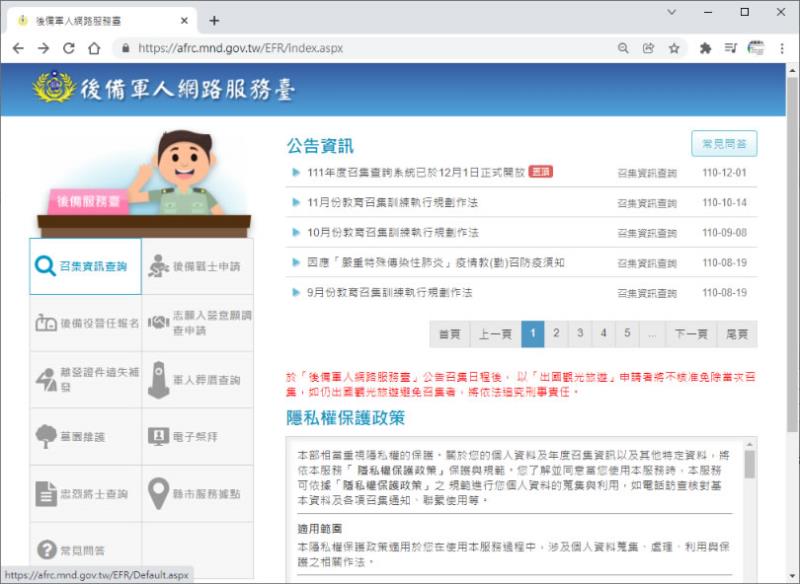The width and height of the screenshot is (800, 584).
Task: Select the 後備軍人網路服務臺 browser tab
Action: [x=102, y=21]
